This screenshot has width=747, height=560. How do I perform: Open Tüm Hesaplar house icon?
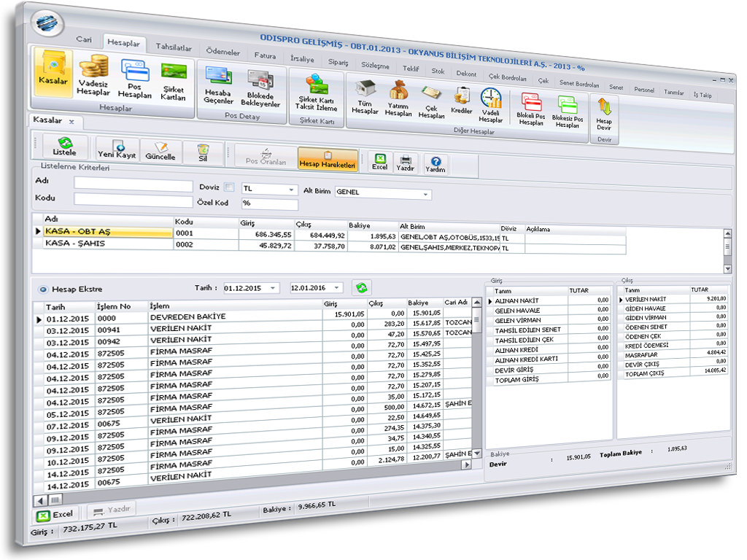click(365, 97)
